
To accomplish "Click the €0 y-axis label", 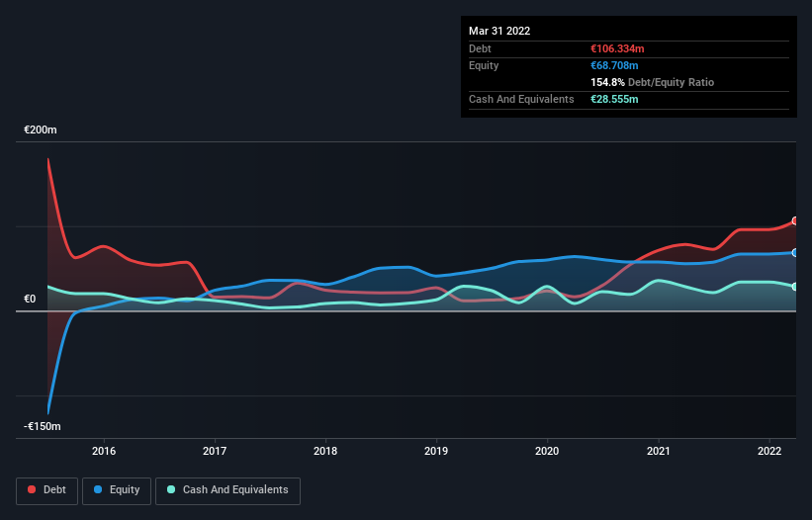I will [x=30, y=300].
